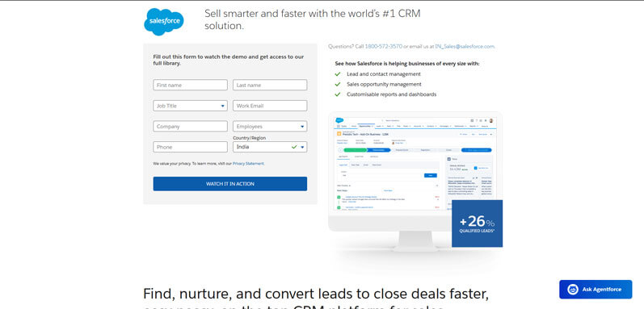Click the phone number 1800-572-3570 link

click(x=384, y=46)
